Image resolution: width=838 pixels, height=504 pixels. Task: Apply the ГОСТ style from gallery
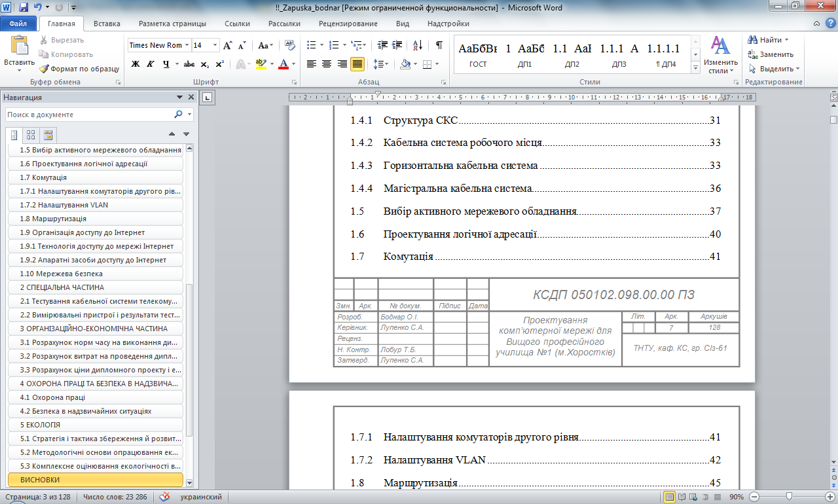478,55
